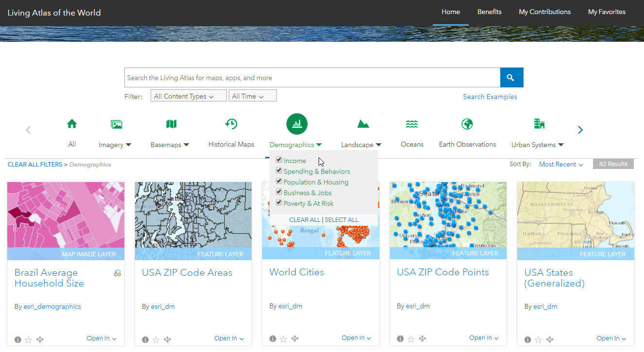
Task: Switch to the Home tab
Action: coord(451,12)
